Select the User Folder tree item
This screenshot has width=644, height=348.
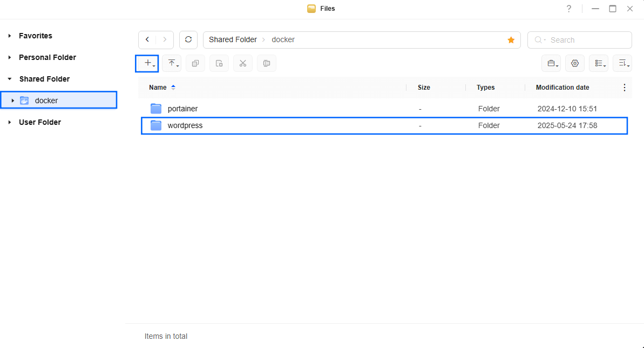pyautogui.click(x=40, y=122)
